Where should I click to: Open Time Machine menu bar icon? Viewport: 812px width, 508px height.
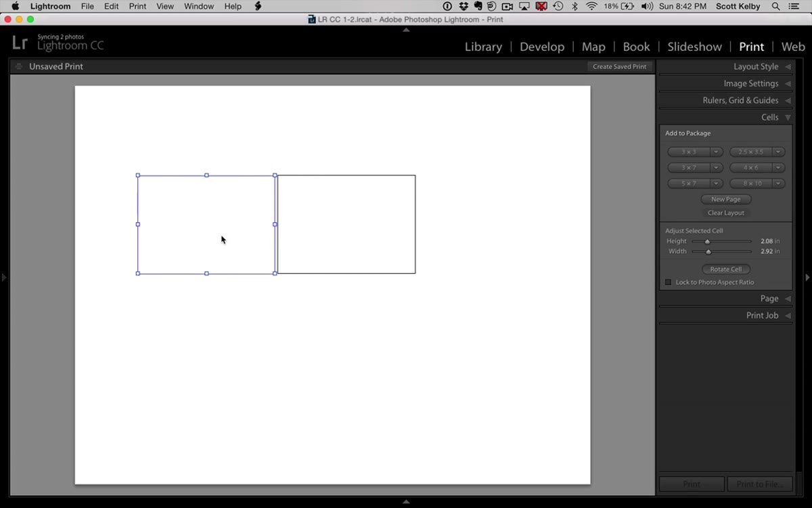(558, 6)
